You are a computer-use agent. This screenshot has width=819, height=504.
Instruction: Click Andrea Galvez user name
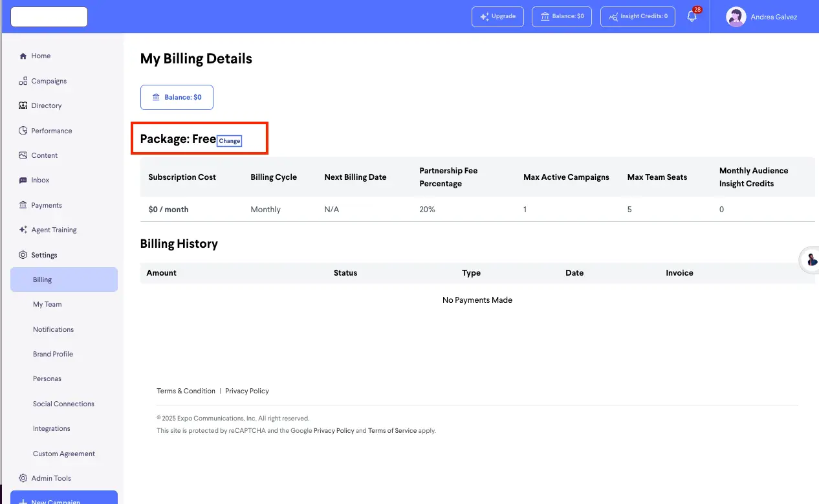tap(774, 17)
